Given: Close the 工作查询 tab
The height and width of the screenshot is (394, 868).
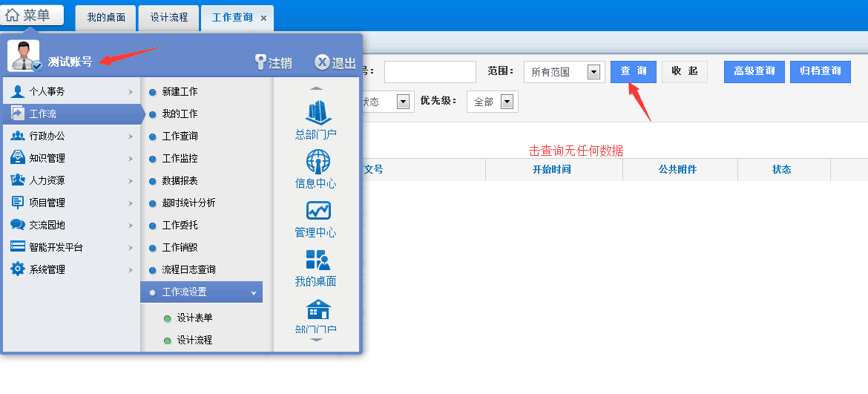Looking at the screenshot, I should click(x=263, y=18).
